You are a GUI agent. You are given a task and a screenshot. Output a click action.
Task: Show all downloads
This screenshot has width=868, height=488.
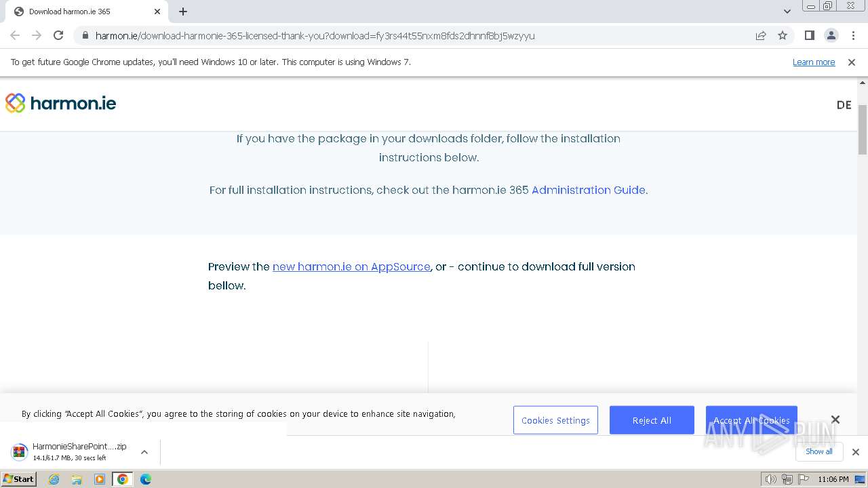coord(819,451)
